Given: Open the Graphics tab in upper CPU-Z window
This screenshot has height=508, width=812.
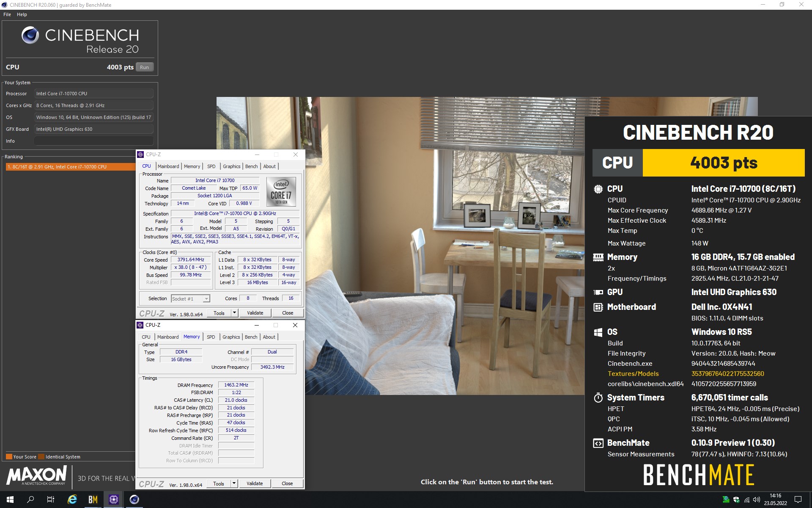Looking at the screenshot, I should [x=232, y=166].
